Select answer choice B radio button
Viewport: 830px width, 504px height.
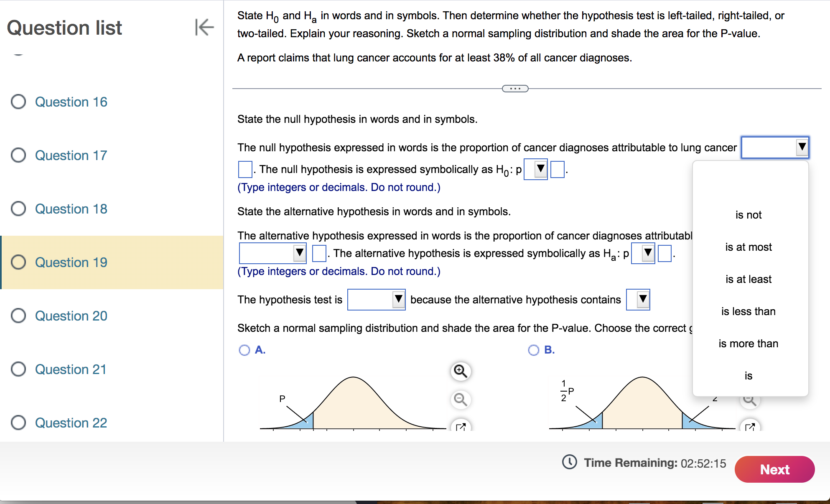coord(534,350)
